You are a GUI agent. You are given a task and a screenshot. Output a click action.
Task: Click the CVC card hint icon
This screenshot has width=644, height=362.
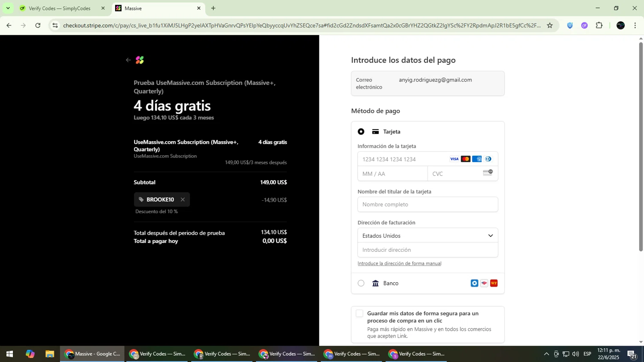point(488,173)
